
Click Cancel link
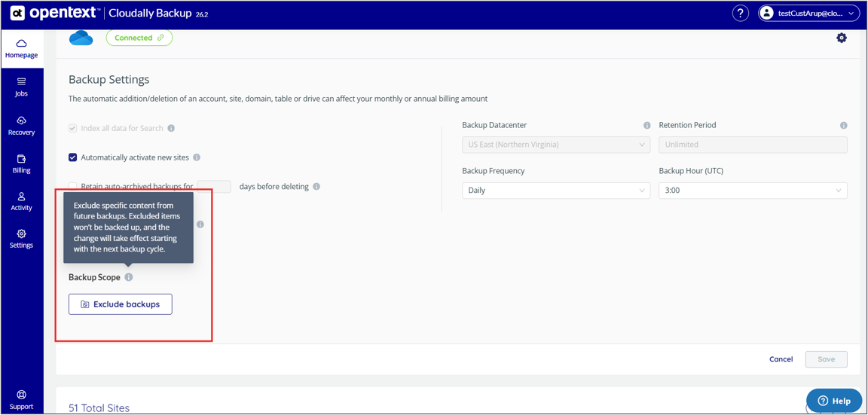[781, 359]
